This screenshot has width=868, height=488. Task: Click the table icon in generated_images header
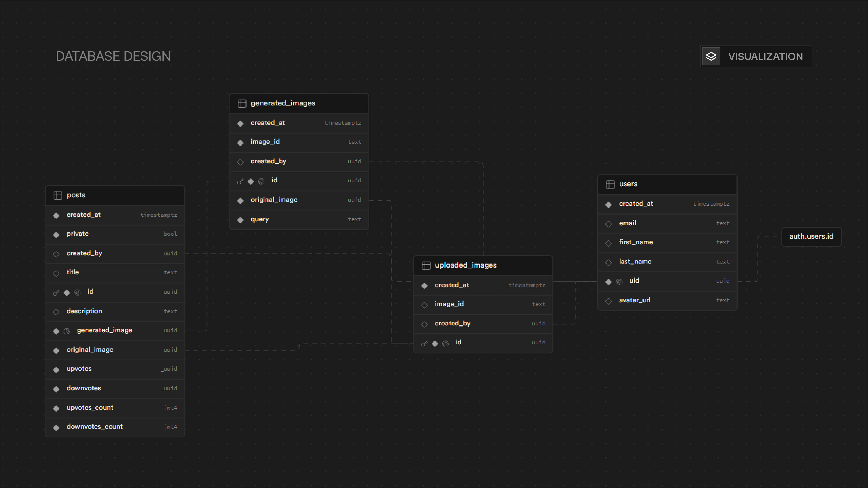coord(242,103)
